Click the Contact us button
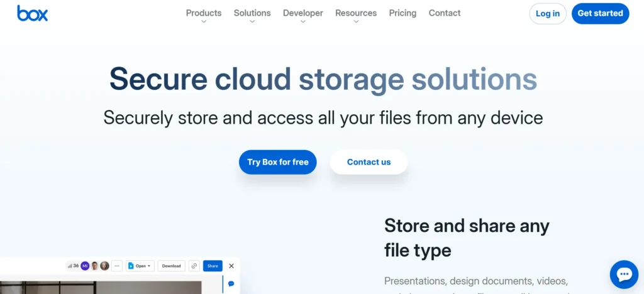This screenshot has height=294, width=644. coord(369,162)
